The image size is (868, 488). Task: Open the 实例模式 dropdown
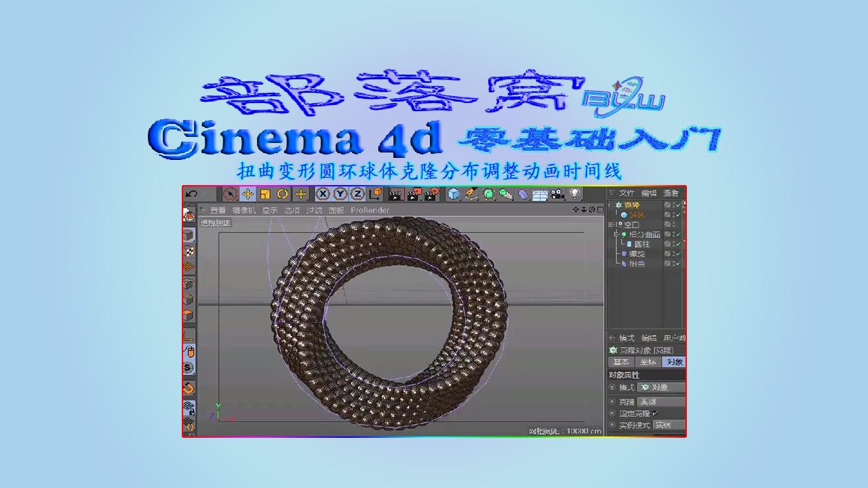(x=669, y=425)
